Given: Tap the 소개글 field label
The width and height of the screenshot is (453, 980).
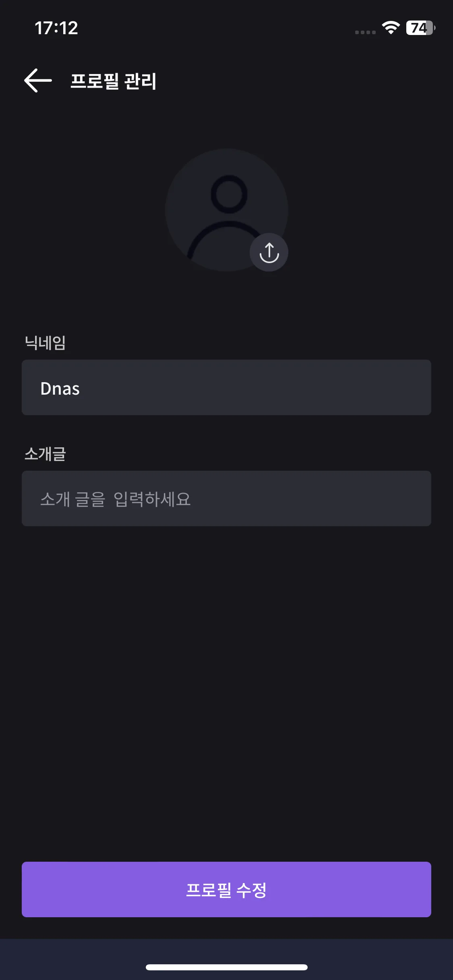Looking at the screenshot, I should click(45, 454).
